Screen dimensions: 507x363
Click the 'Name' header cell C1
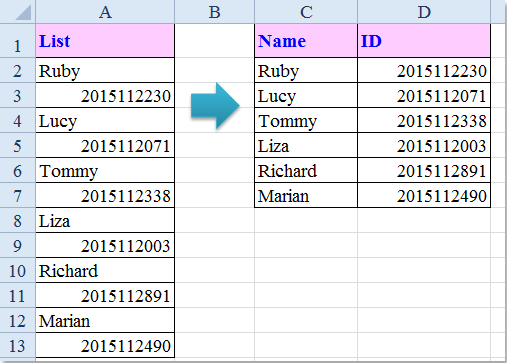pyautogui.click(x=306, y=41)
